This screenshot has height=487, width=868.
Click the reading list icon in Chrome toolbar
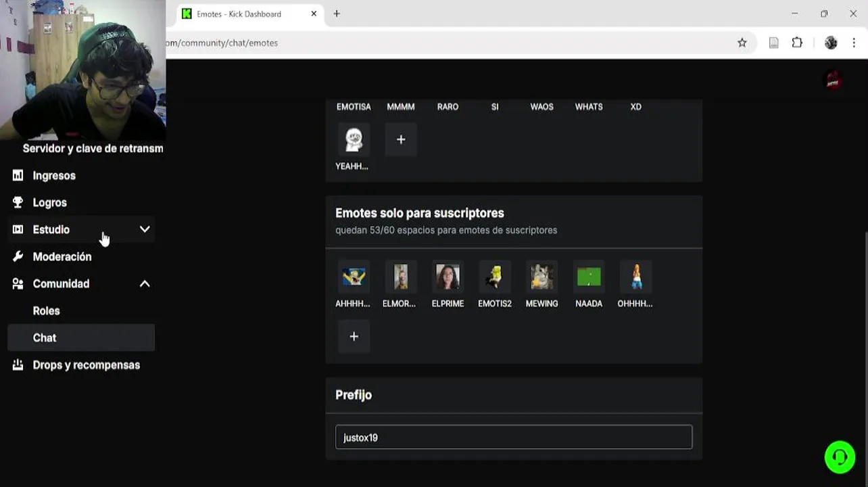(774, 43)
